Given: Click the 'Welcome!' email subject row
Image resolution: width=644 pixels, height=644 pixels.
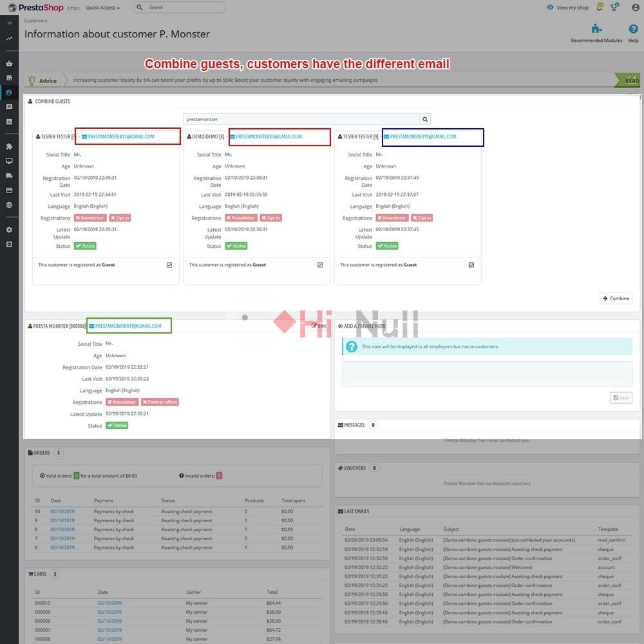Looking at the screenshot, I should pyautogui.click(x=487, y=567).
